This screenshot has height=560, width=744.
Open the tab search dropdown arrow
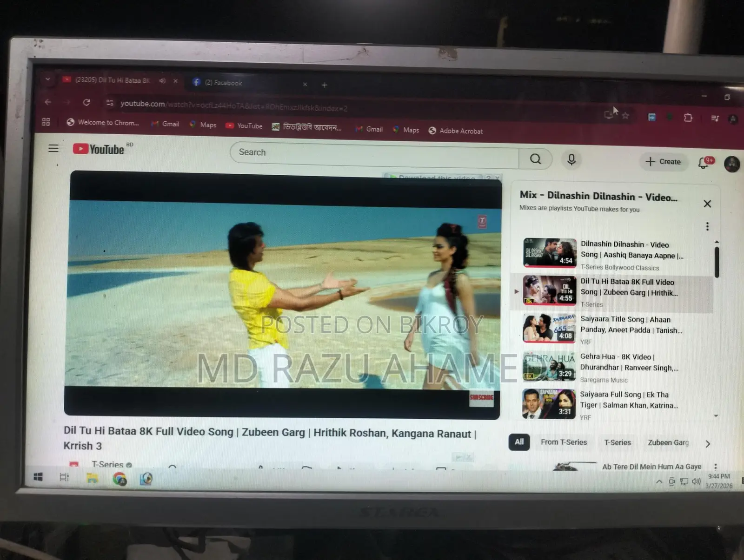(x=47, y=79)
